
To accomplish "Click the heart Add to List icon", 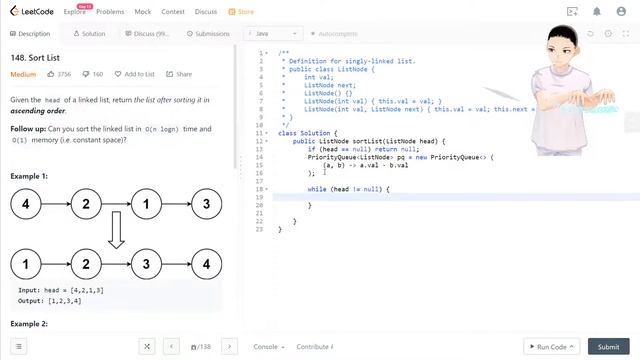I will (x=118, y=74).
